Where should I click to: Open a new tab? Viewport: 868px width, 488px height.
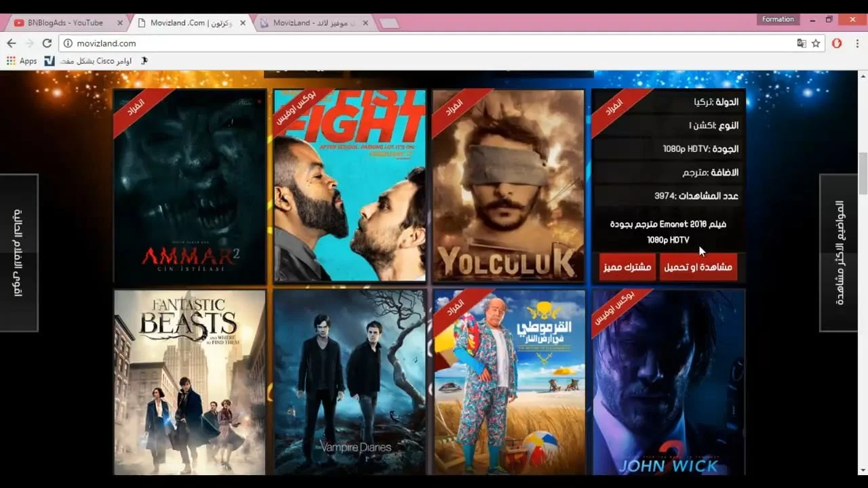coord(389,23)
